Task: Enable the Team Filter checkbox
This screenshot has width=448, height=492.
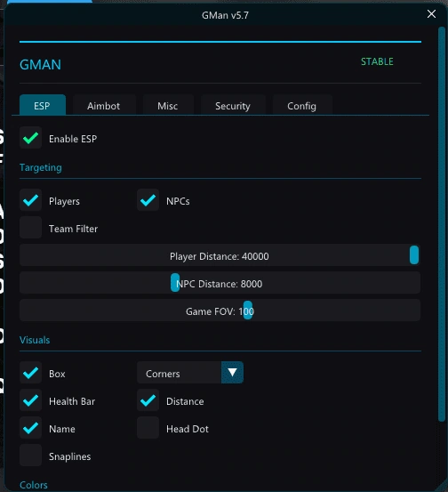Action: [x=31, y=228]
